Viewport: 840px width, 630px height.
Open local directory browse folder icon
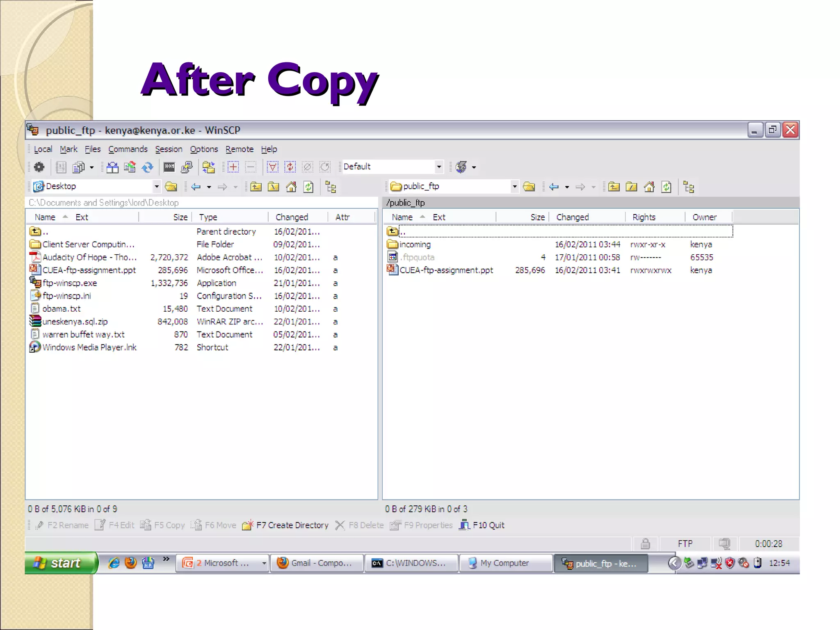point(171,187)
